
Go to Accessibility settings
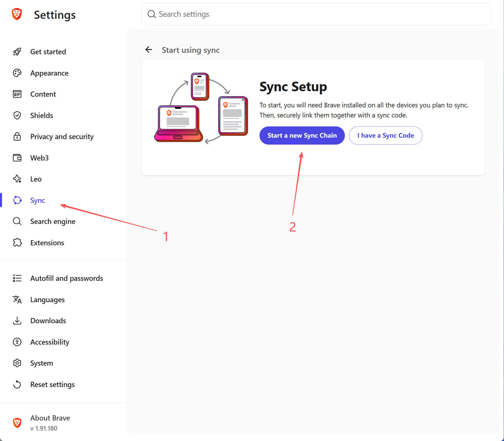(50, 342)
